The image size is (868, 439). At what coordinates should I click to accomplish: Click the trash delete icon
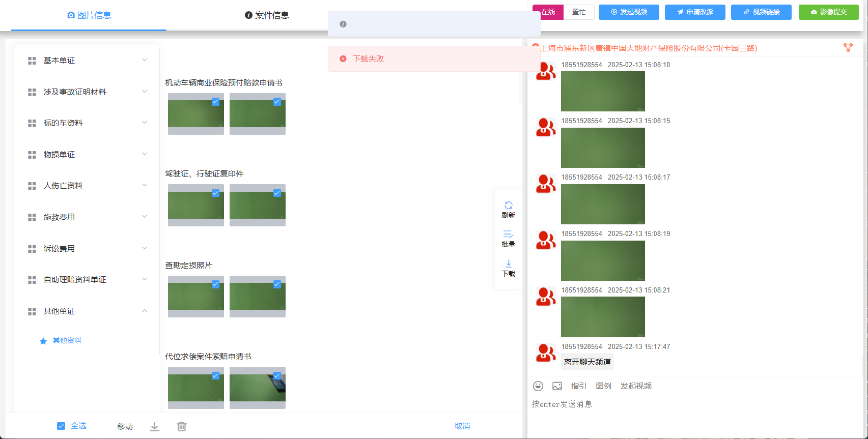(182, 426)
